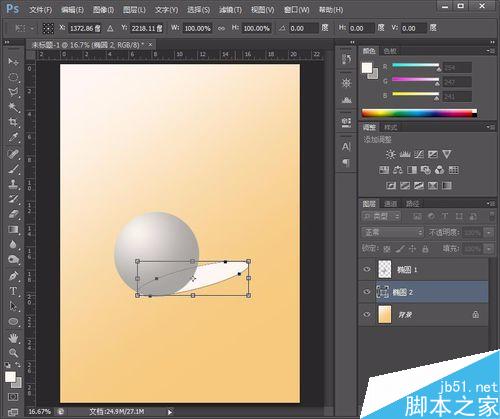This screenshot has height=419, width=500.
Task: Select the Blur tool
Action: (x=13, y=244)
